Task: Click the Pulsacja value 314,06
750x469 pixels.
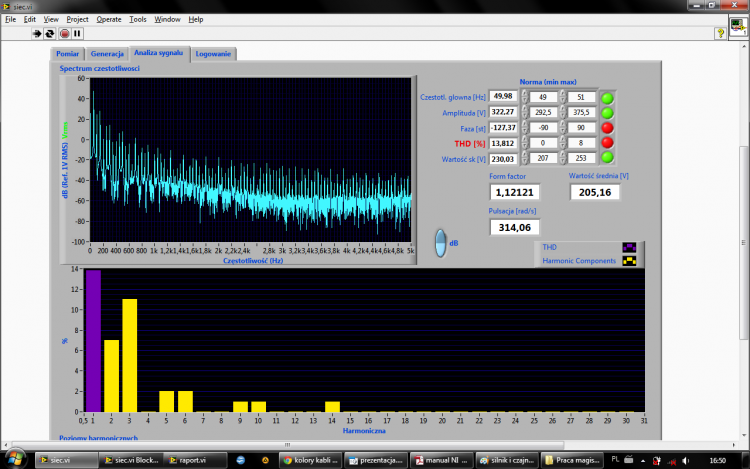Action: click(514, 228)
